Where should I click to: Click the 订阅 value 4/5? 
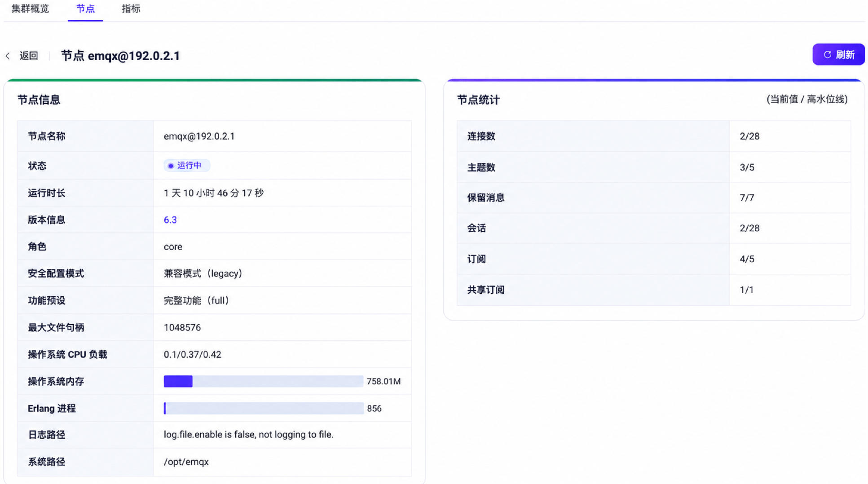point(747,259)
